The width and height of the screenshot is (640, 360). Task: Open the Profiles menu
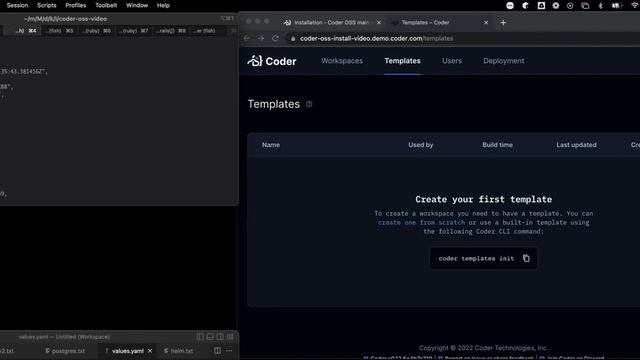pos(76,5)
